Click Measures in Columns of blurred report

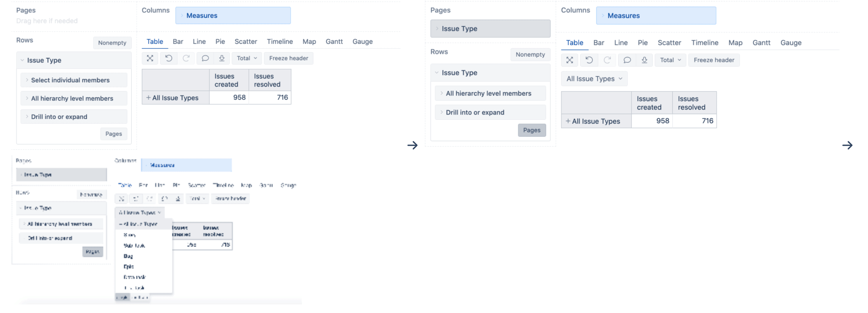[x=186, y=165]
